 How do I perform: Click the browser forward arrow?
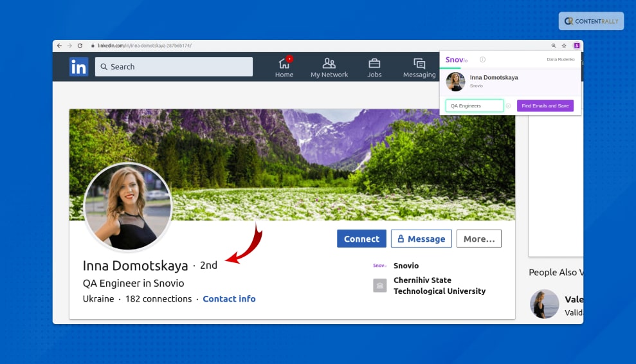point(69,46)
